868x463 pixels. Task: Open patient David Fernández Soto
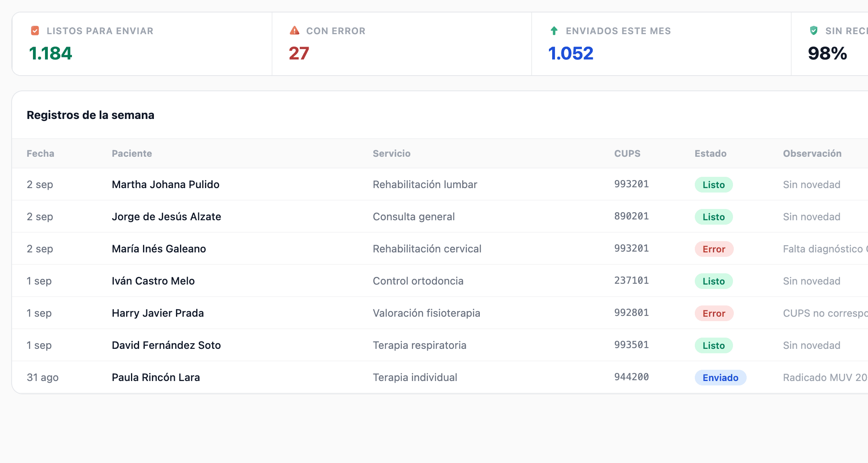pos(166,345)
